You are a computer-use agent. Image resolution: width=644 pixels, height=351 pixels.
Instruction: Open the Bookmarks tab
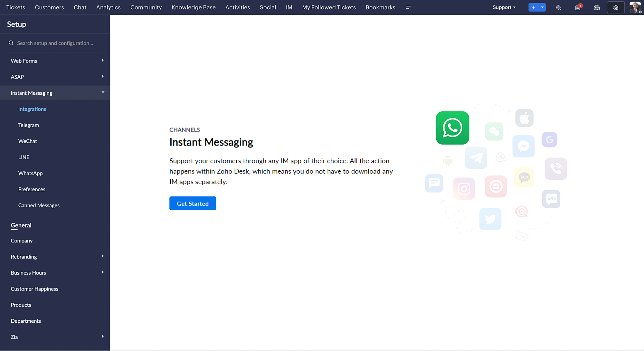380,7
